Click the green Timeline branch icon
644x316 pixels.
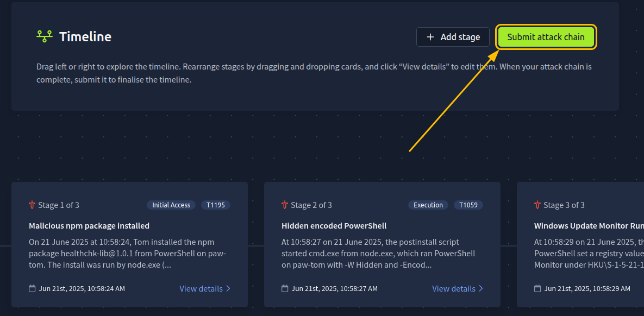coord(45,36)
